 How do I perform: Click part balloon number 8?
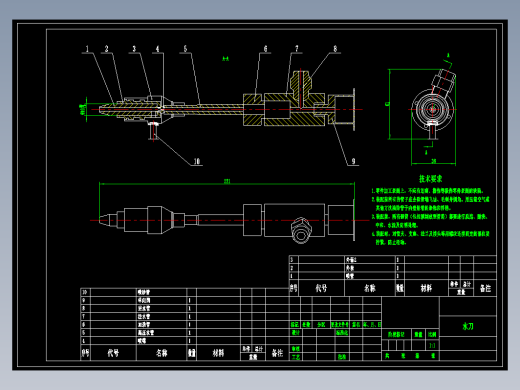coord(335,49)
